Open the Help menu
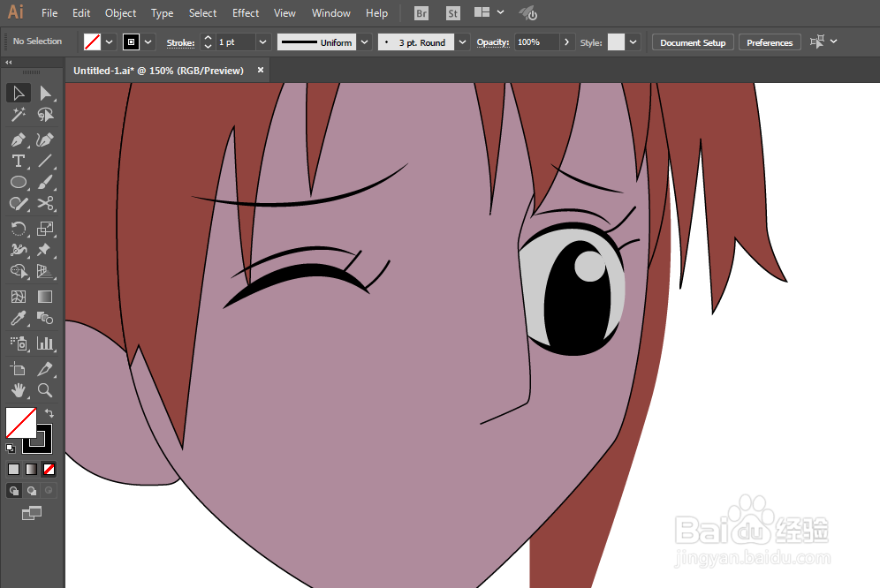This screenshot has width=880, height=588. [x=376, y=13]
